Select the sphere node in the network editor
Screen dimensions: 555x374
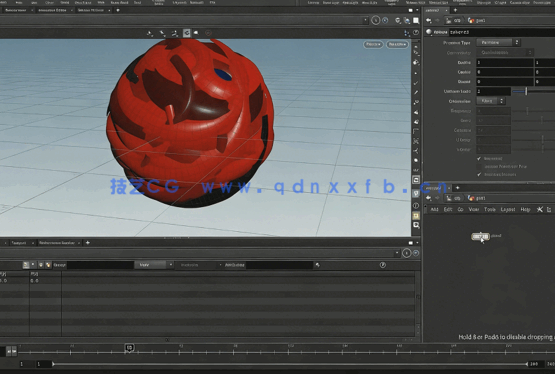click(x=480, y=236)
